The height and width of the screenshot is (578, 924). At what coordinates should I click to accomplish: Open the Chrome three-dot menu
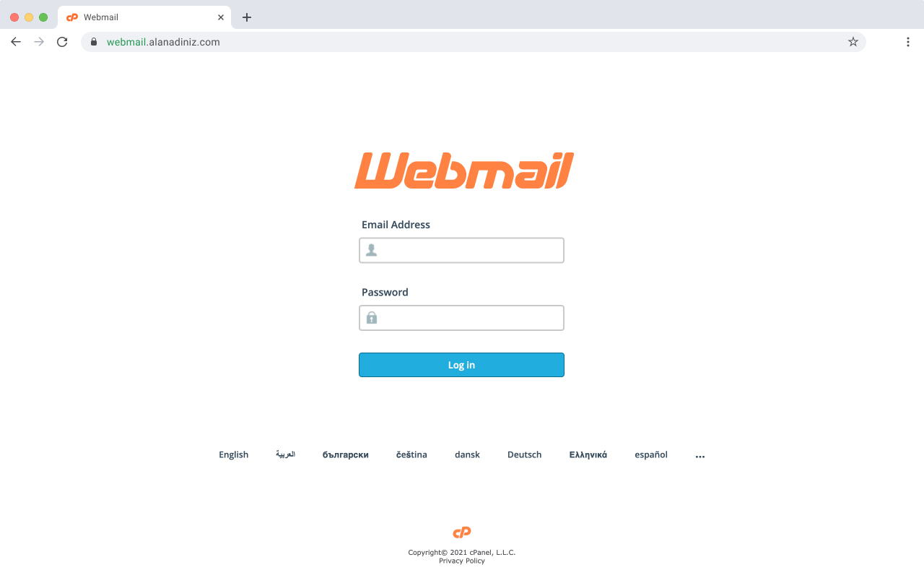coord(908,42)
